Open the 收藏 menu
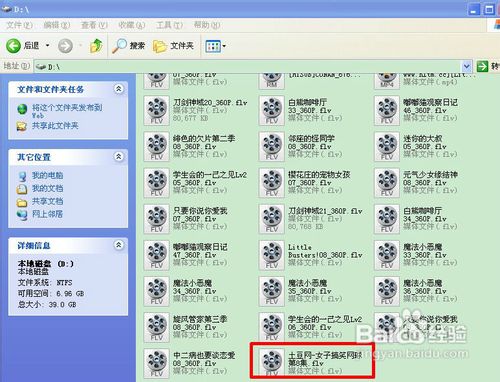 (x=132, y=25)
